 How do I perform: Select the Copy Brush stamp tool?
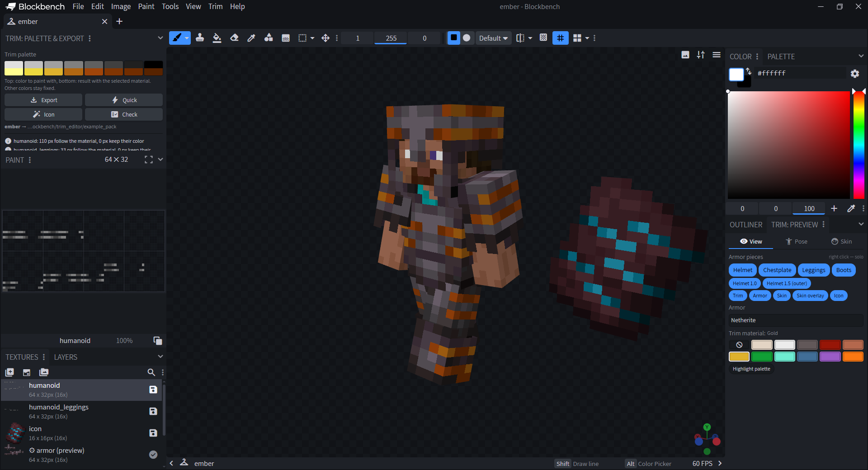tap(200, 38)
